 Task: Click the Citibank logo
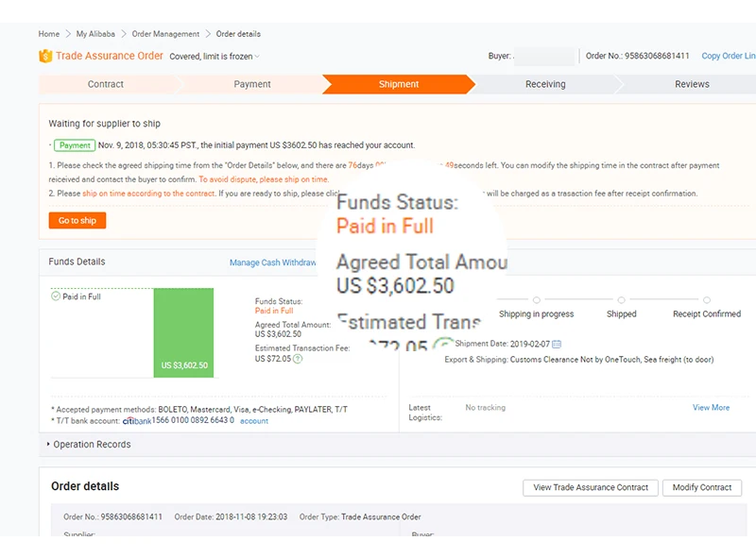pos(136,421)
